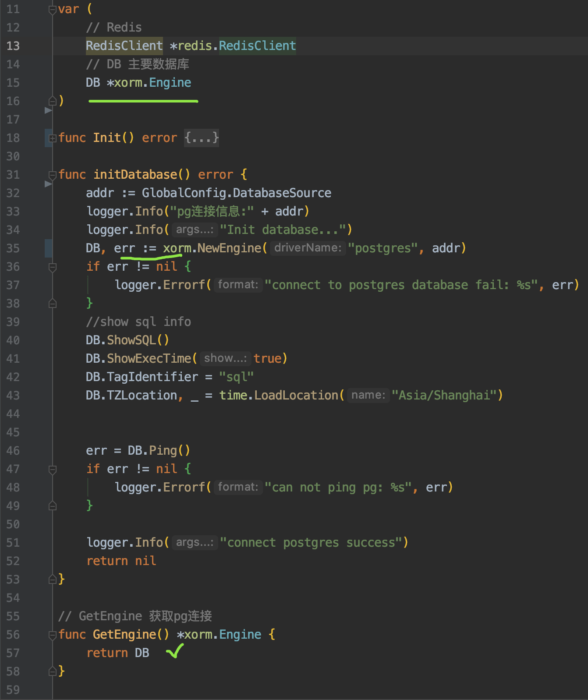Click fold end marker on line 53
588x700 pixels.
53,580
